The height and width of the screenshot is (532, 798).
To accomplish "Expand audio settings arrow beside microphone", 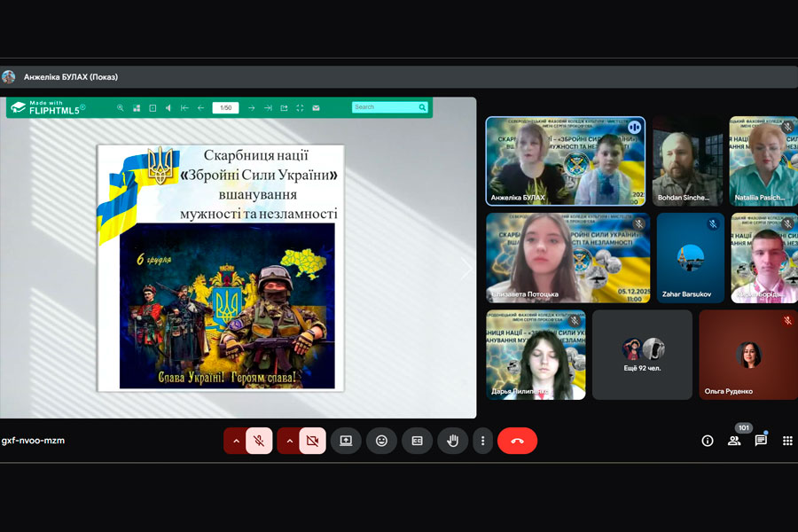I will [236, 441].
